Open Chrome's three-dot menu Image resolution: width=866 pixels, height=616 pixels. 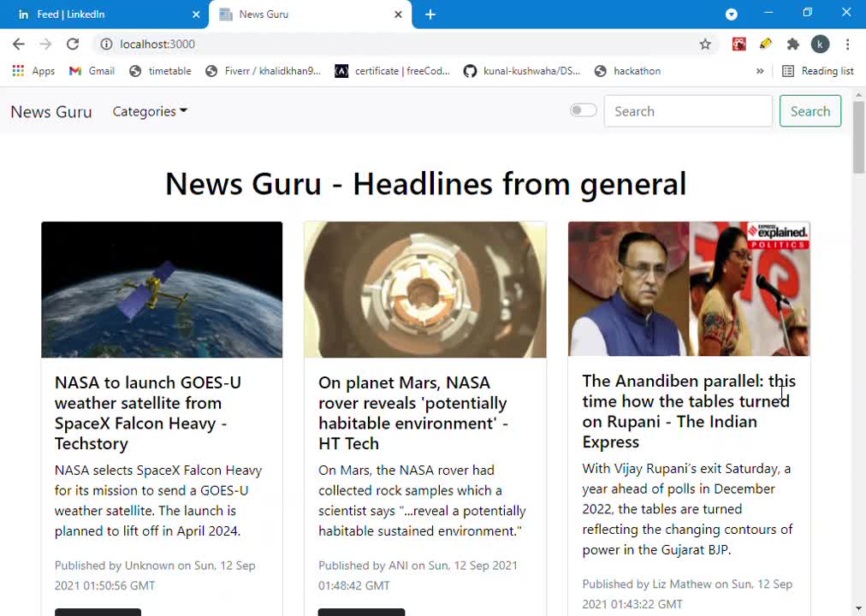point(848,44)
